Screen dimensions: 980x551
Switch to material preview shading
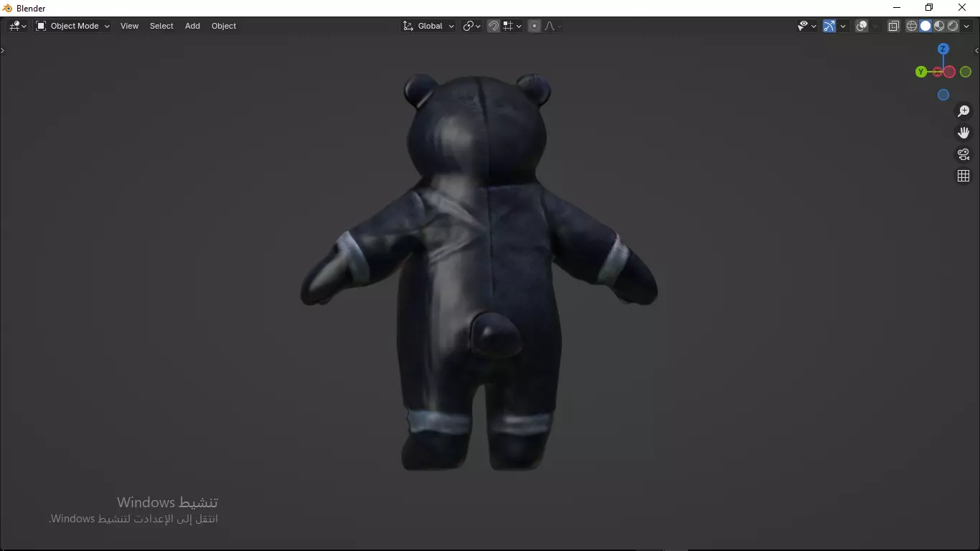(939, 26)
